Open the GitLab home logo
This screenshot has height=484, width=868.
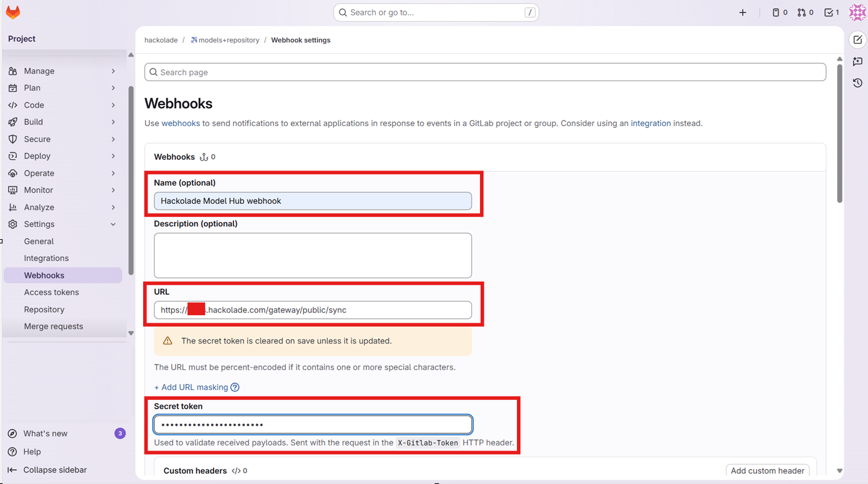tap(12, 12)
